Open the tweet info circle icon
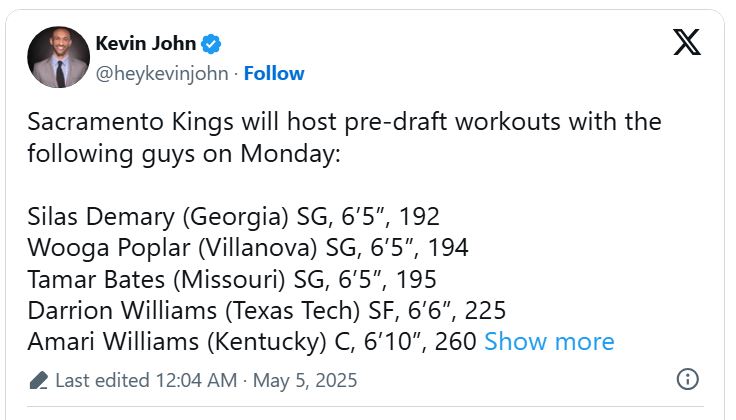 coord(687,380)
